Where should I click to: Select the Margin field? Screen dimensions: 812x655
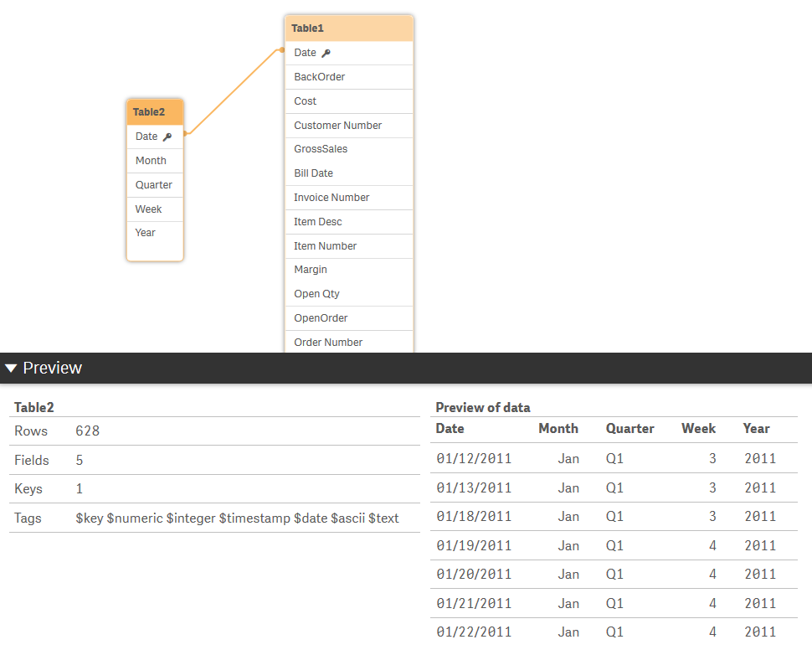(x=349, y=270)
